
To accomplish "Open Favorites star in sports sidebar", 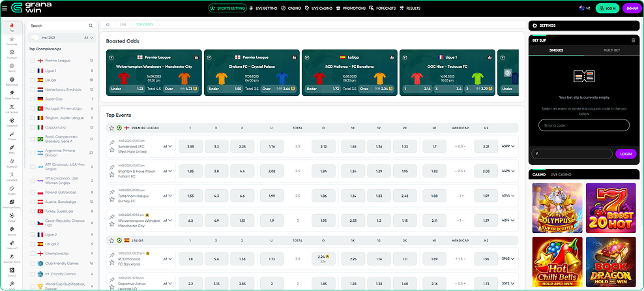I will [x=12, y=40].
